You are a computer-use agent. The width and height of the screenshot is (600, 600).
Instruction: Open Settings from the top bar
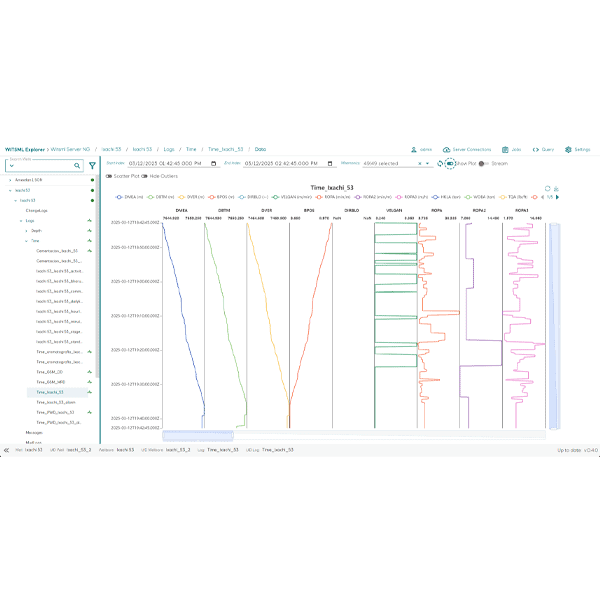pyautogui.click(x=578, y=149)
